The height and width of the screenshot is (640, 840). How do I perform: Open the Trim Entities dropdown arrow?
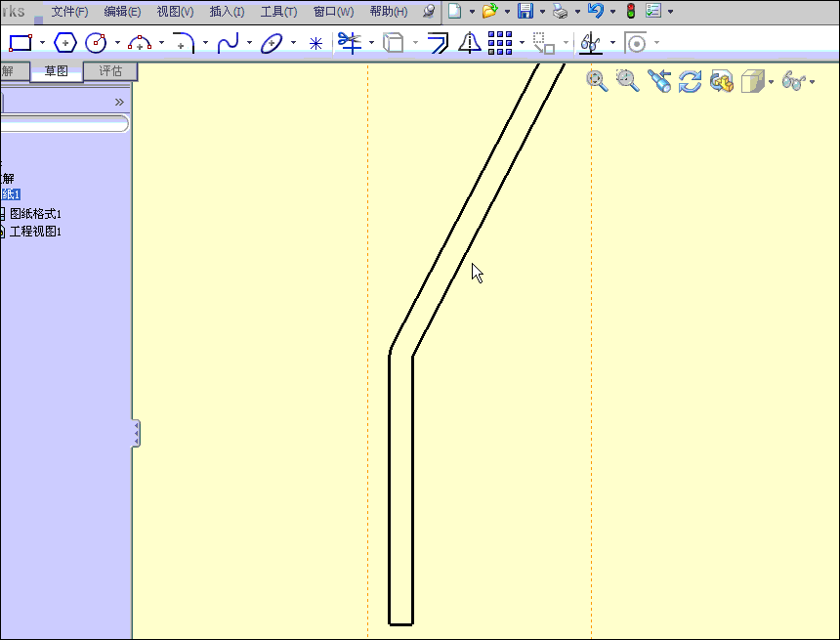371,43
